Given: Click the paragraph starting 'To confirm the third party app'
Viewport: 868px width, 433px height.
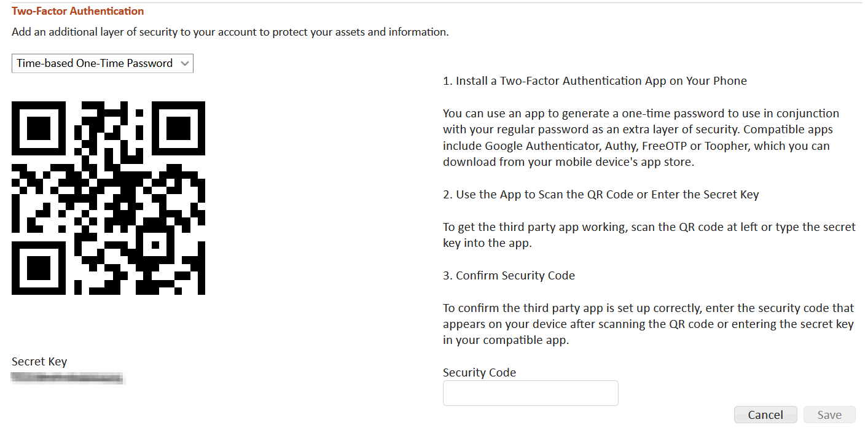Looking at the screenshot, I should tap(648, 324).
